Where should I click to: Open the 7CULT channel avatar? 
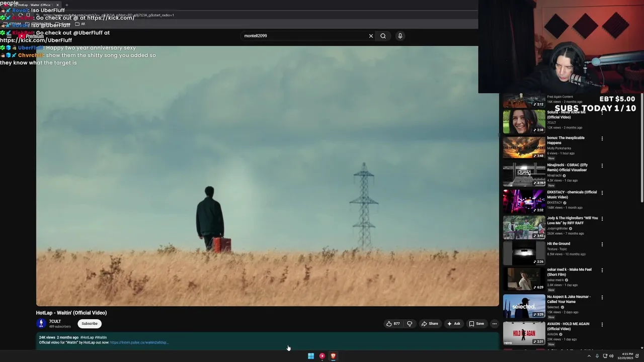click(x=41, y=324)
